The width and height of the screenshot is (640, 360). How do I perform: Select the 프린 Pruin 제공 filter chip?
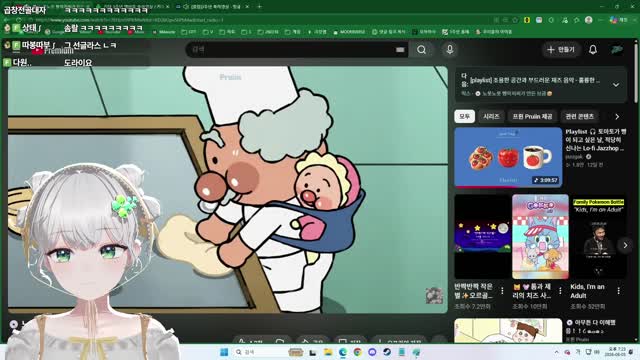[x=532, y=116]
